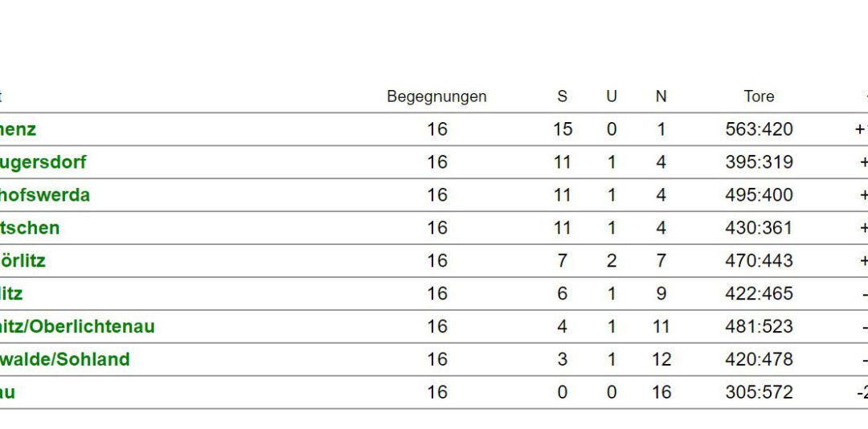Open the team link ending in "litz" with 6 wins
868x429 pixels.
click(11, 293)
